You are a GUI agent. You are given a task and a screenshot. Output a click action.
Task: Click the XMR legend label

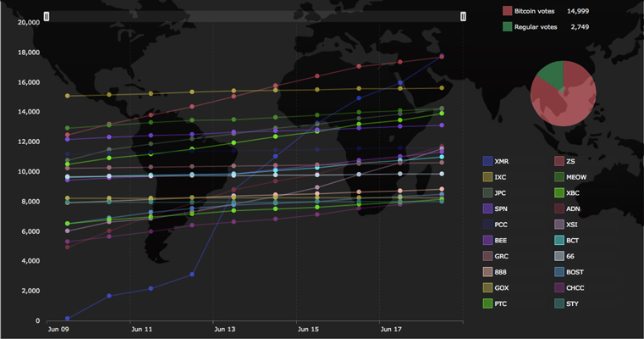pyautogui.click(x=502, y=161)
